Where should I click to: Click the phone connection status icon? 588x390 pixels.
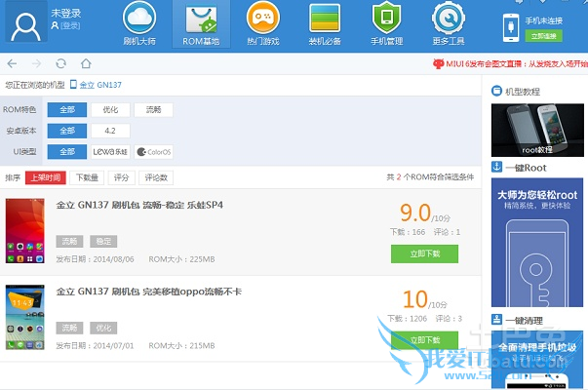coord(511,27)
